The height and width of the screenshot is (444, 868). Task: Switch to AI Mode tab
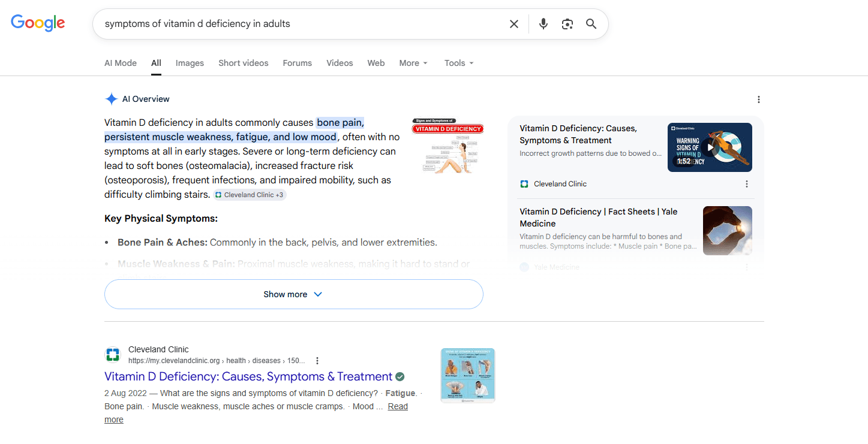pos(121,63)
